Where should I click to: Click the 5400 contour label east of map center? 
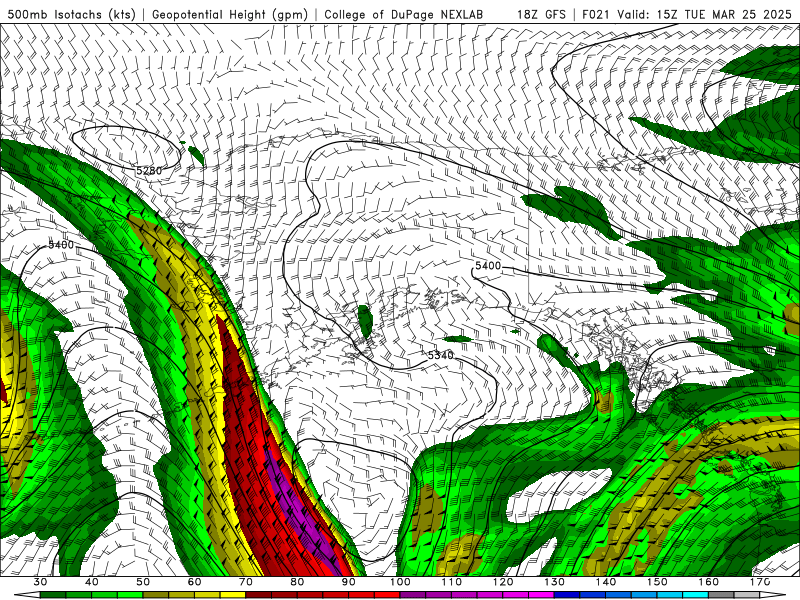coord(488,266)
